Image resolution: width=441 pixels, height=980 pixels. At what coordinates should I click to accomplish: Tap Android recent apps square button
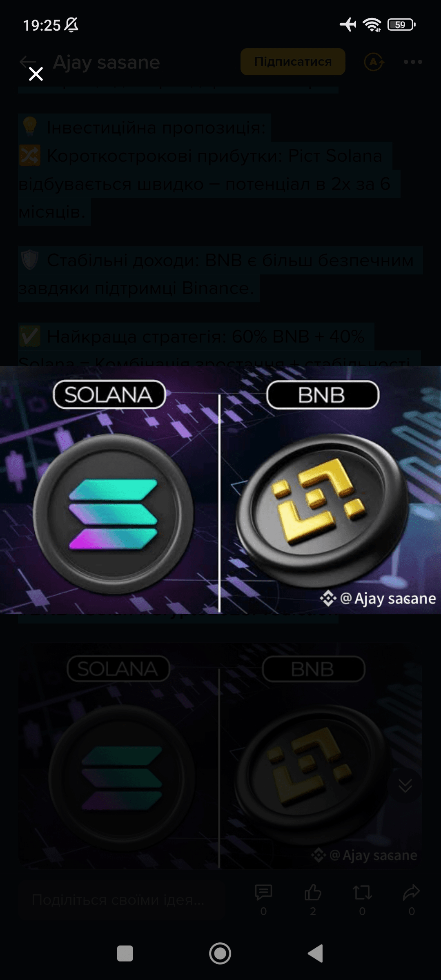click(125, 953)
